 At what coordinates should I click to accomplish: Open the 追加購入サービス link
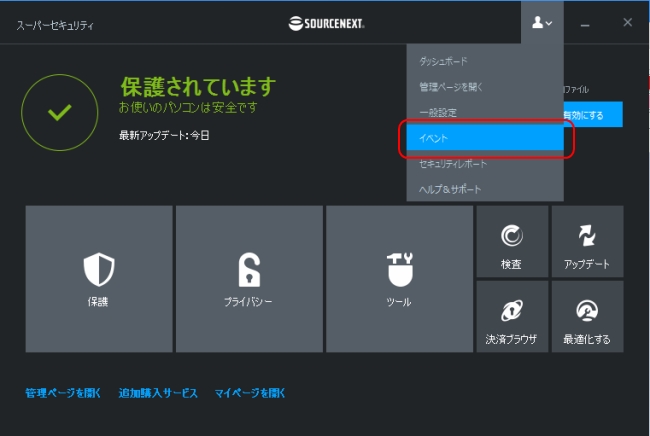pos(158,392)
